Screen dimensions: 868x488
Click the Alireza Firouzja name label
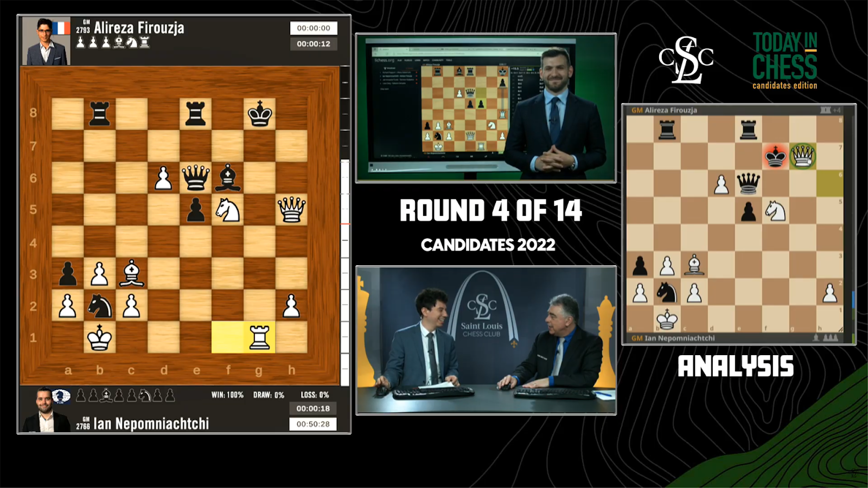139,27
